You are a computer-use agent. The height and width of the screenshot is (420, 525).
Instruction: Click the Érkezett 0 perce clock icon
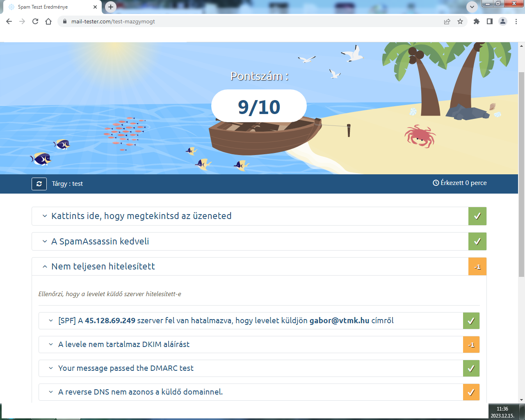coord(436,183)
